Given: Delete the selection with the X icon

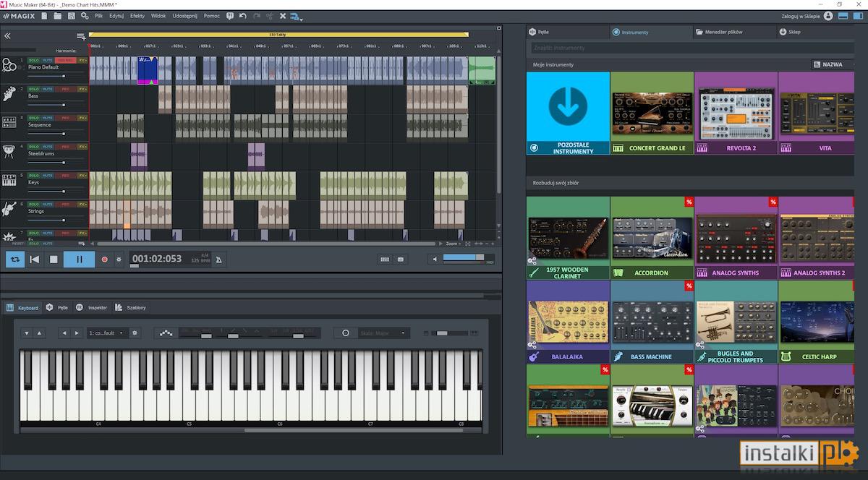Looking at the screenshot, I should 283,16.
